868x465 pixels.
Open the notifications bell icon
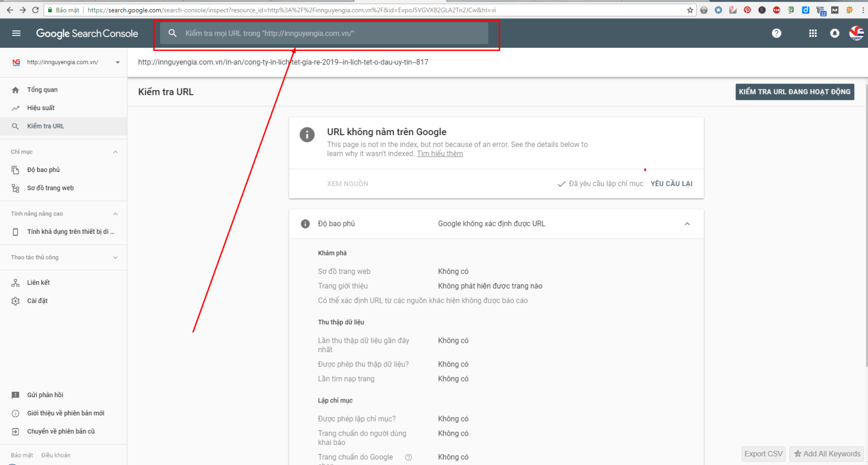click(x=834, y=33)
